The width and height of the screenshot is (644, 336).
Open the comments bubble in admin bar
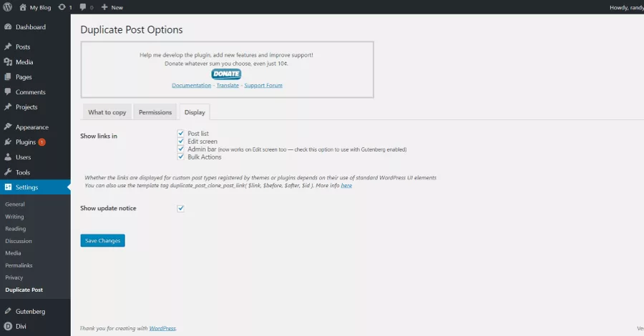pos(83,7)
